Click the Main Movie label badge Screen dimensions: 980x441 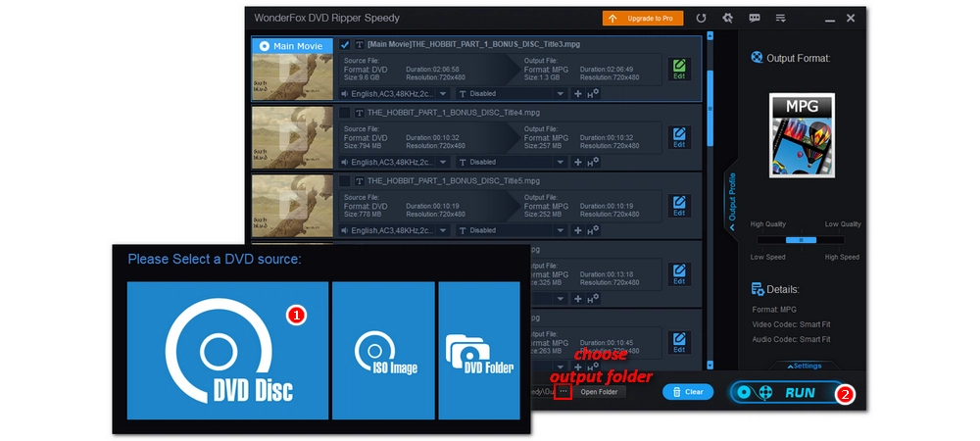292,46
